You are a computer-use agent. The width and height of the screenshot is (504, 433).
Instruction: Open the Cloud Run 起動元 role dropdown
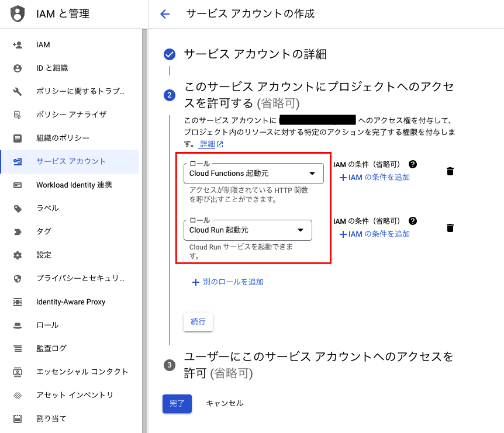coord(248,230)
